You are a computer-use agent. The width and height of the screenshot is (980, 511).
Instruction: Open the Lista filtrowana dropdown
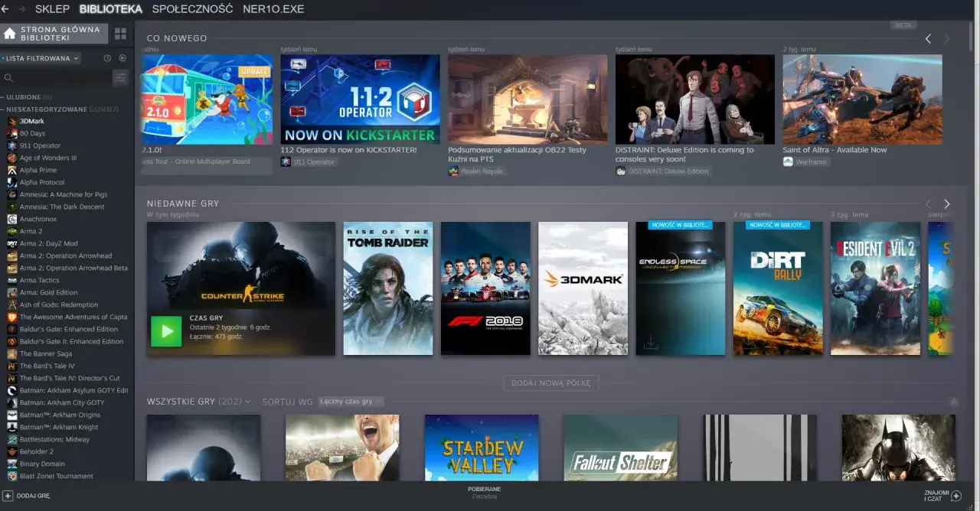pos(41,58)
